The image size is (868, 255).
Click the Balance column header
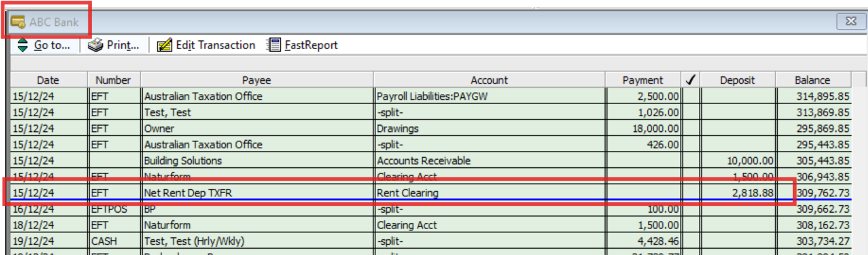pyautogui.click(x=812, y=80)
